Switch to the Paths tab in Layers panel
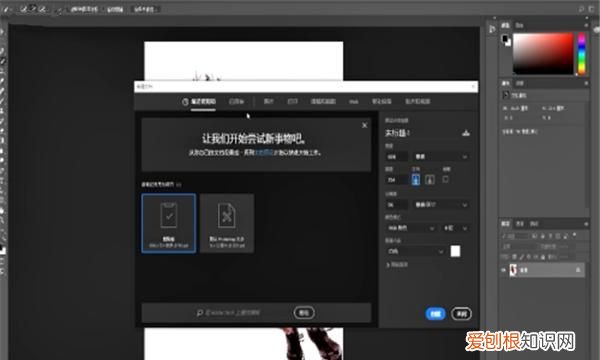Screen dimensions: 600x360 (534, 223)
